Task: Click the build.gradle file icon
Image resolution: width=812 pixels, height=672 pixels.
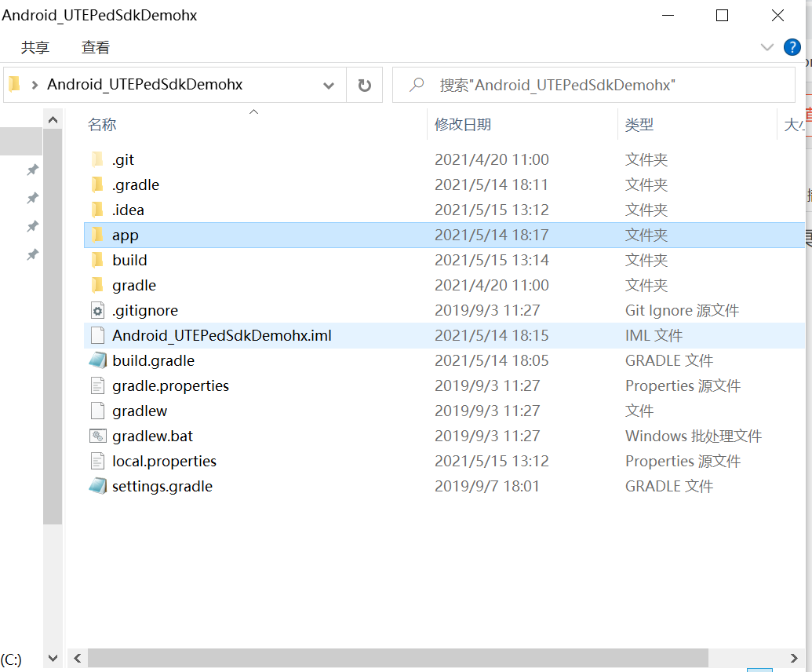Action: pos(97,360)
